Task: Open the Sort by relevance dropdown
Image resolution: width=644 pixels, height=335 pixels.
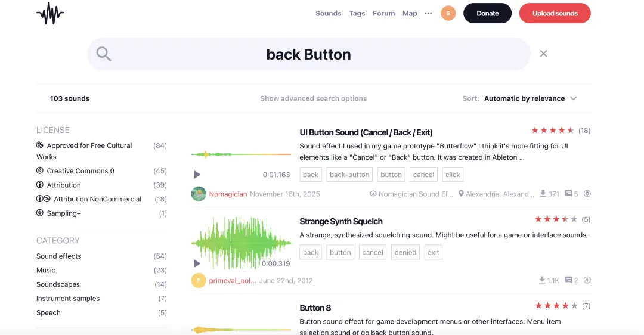Action: click(x=530, y=98)
